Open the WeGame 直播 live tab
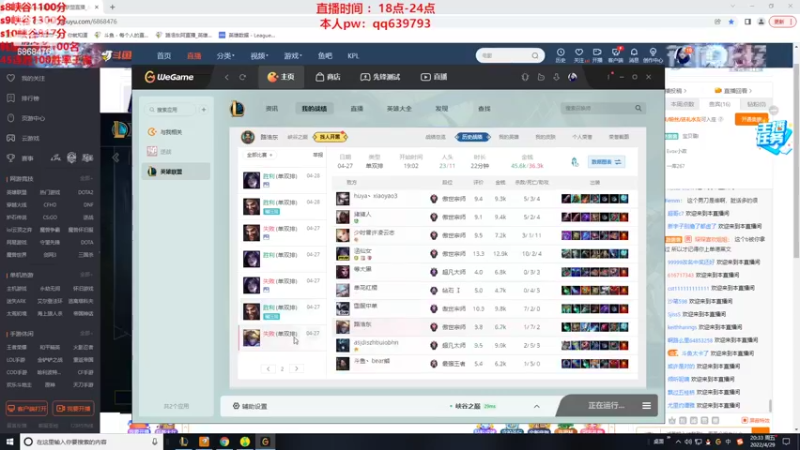The width and height of the screenshot is (800, 450). point(434,77)
